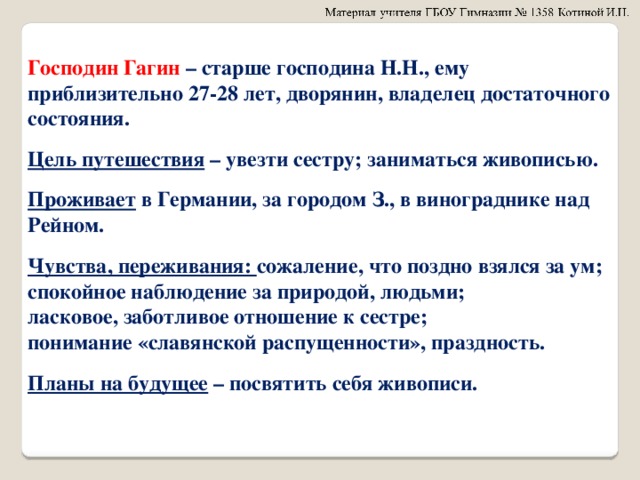Screen dimensions: 640x480
Task: Click the phrase "в винограднике над"
Action: (495, 200)
